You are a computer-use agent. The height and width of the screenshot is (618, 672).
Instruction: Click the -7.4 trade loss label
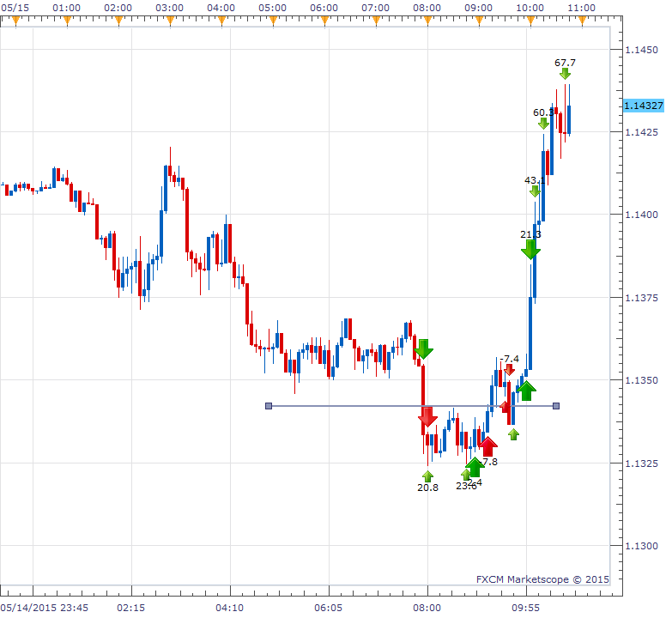tap(509, 359)
